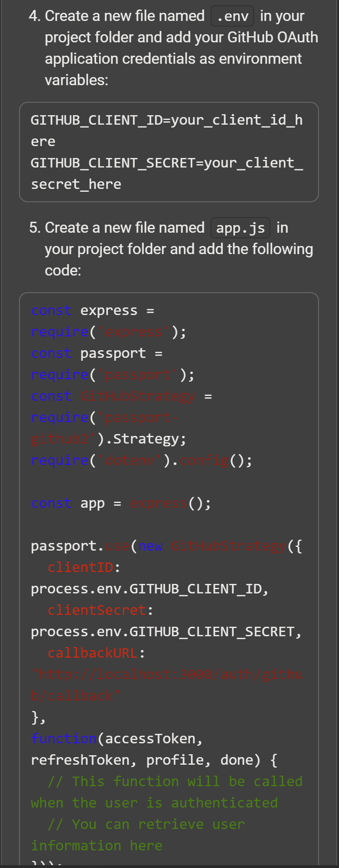
Task: Click the line 'process.env.GITHUB_CLIENT_ID,'
Action: pyautogui.click(x=150, y=589)
